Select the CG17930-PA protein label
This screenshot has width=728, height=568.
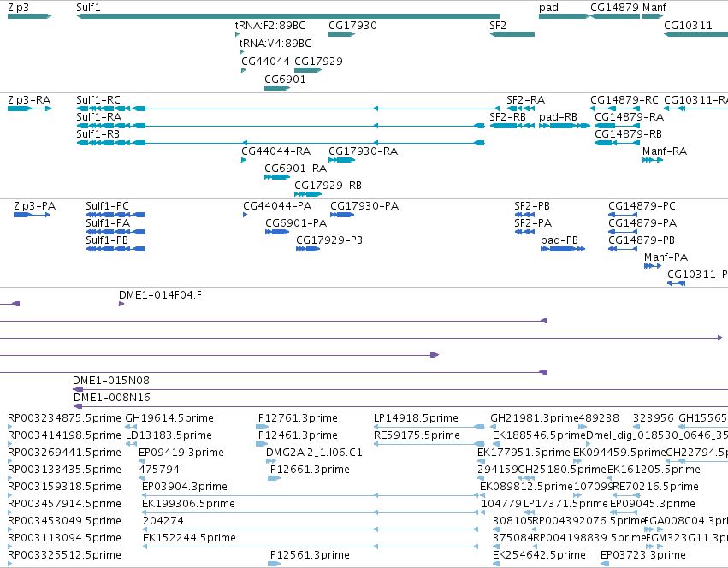tap(364, 206)
